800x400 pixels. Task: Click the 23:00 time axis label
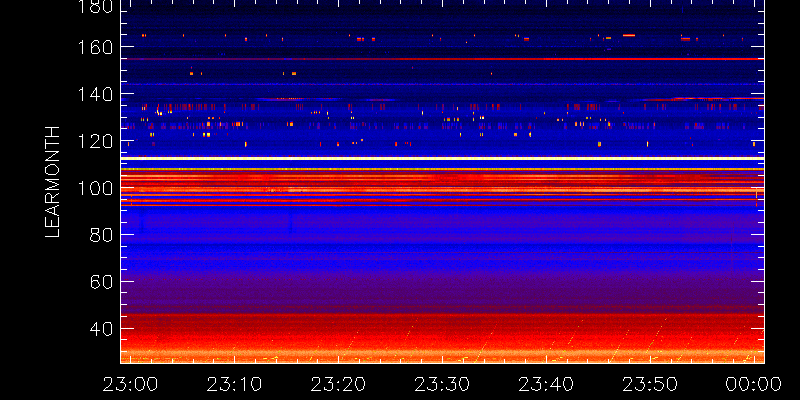[130, 384]
